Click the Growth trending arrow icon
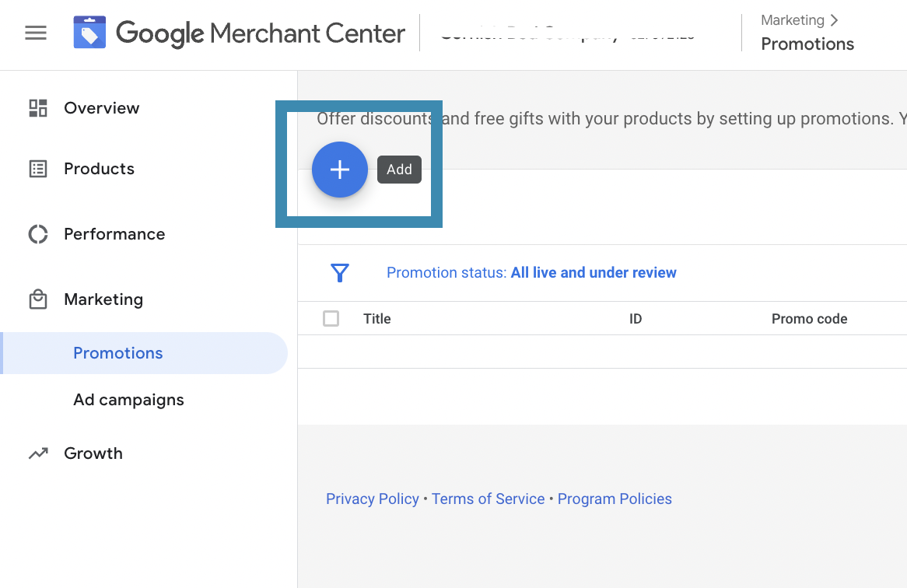The image size is (907, 588). (38, 453)
